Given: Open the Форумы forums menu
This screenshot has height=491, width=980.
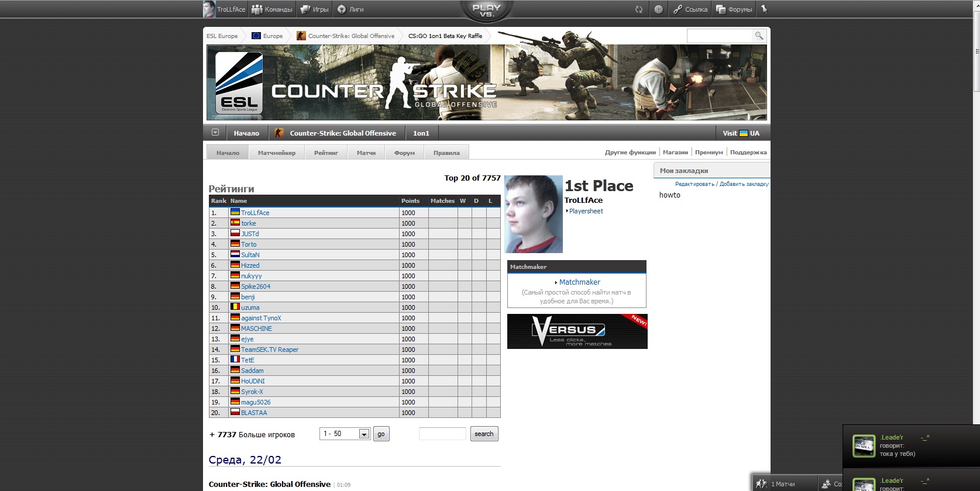Looking at the screenshot, I should tap(734, 9).
